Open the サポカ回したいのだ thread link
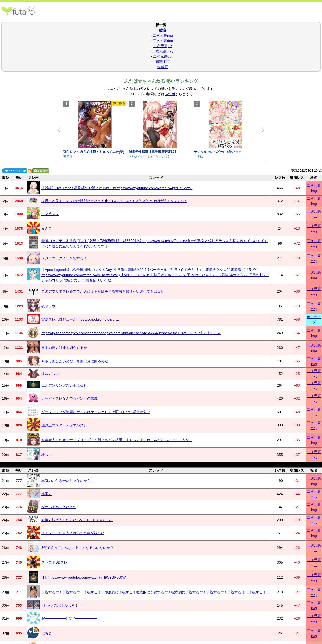 coord(75,361)
